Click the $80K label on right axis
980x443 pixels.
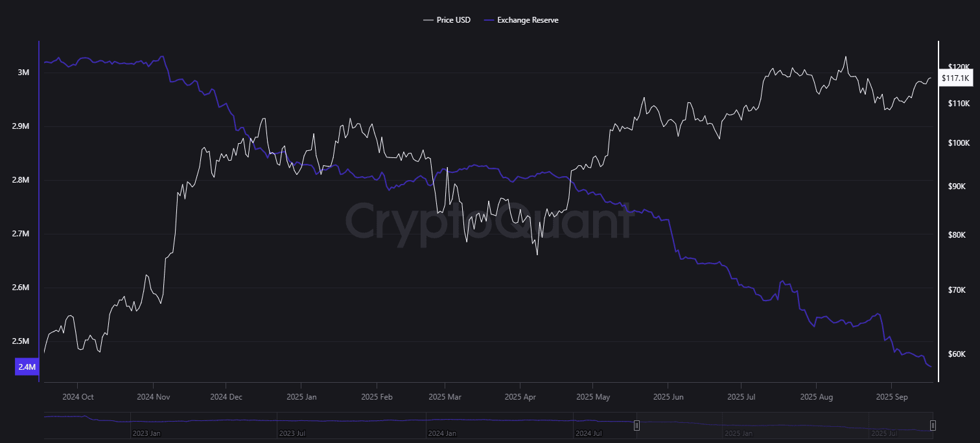pos(957,234)
